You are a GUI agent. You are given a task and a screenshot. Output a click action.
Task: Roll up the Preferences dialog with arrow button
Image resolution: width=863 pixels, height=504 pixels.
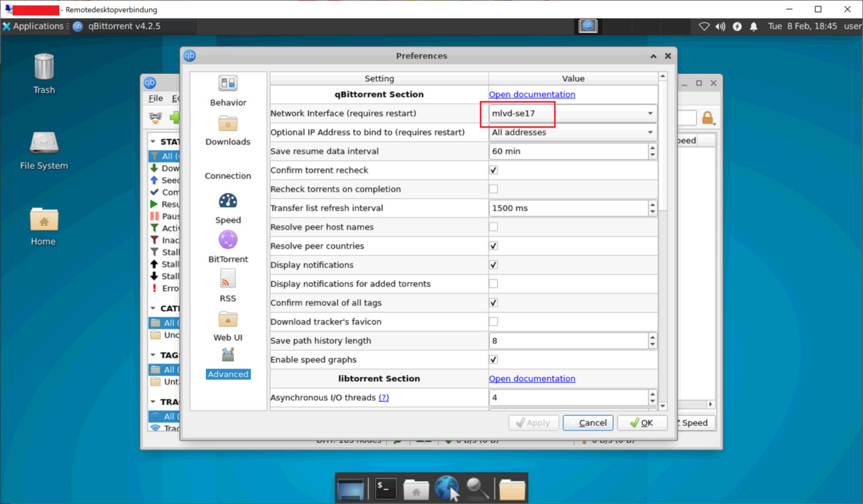coord(653,56)
